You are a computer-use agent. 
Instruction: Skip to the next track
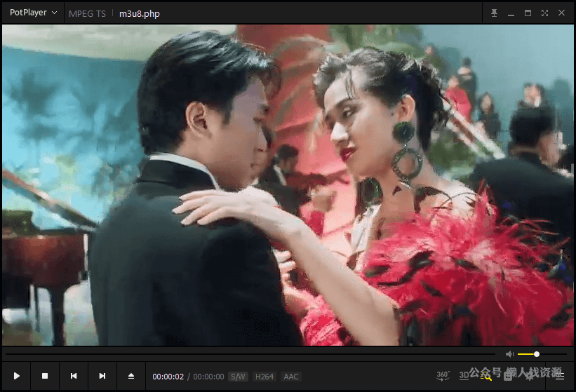coord(102,376)
